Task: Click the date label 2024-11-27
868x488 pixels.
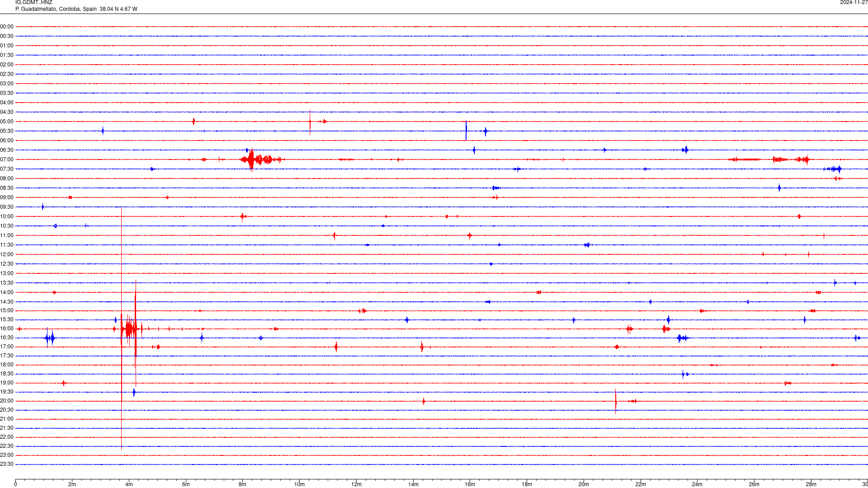Action: coord(854,3)
